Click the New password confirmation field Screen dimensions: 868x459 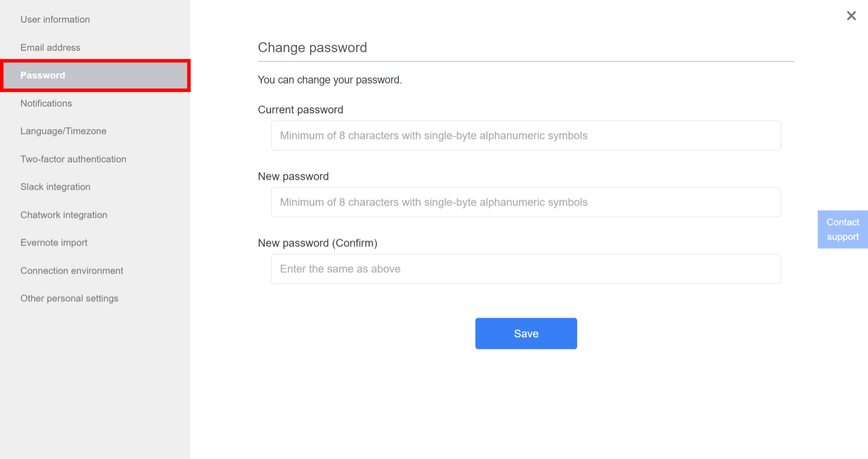point(526,268)
